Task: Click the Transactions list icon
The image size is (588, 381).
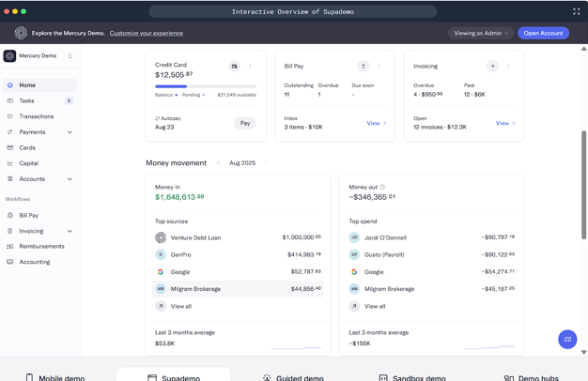Action: (10, 116)
